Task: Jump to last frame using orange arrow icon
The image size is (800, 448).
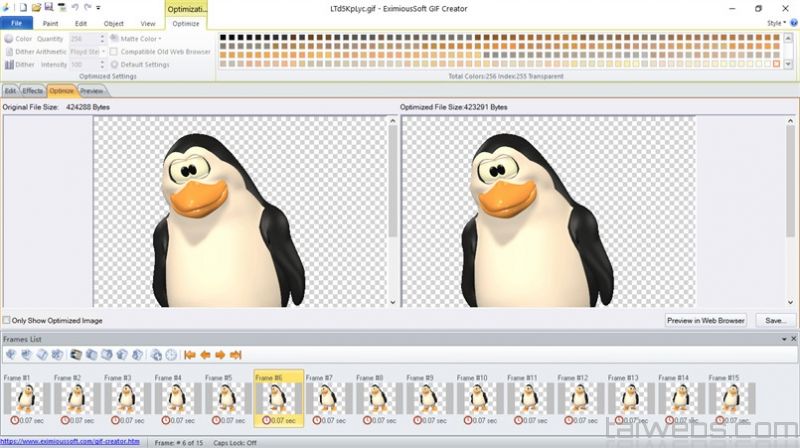Action: 236,354
